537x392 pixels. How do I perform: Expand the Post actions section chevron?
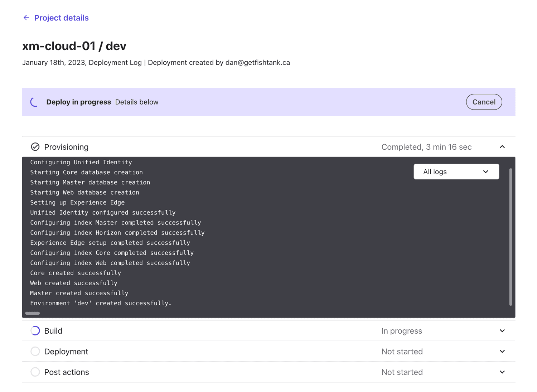tap(502, 372)
